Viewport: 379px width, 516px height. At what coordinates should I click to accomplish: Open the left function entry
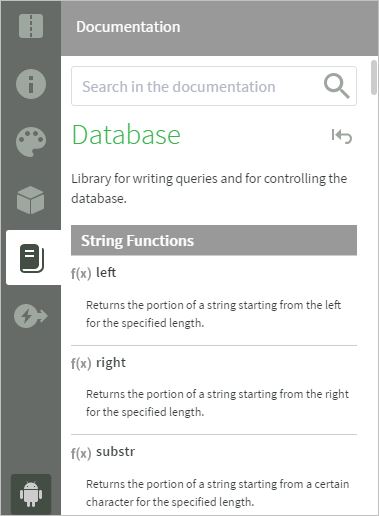click(x=106, y=273)
